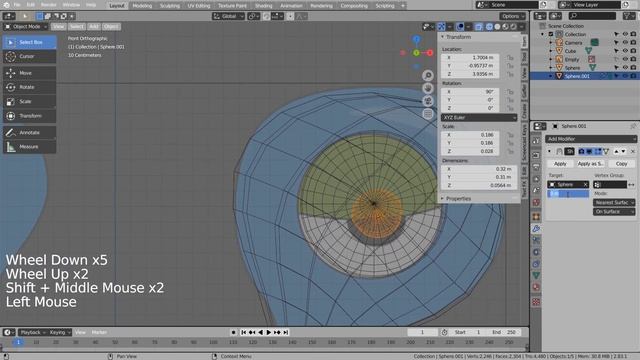This screenshot has width=640, height=360.
Task: Select the Transform tool
Action: [29, 116]
